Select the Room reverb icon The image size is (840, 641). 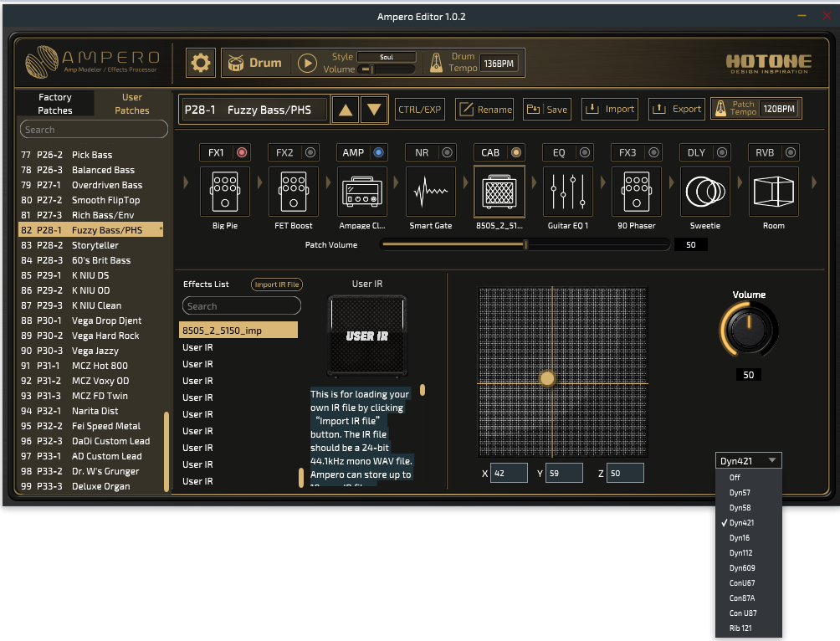(774, 192)
